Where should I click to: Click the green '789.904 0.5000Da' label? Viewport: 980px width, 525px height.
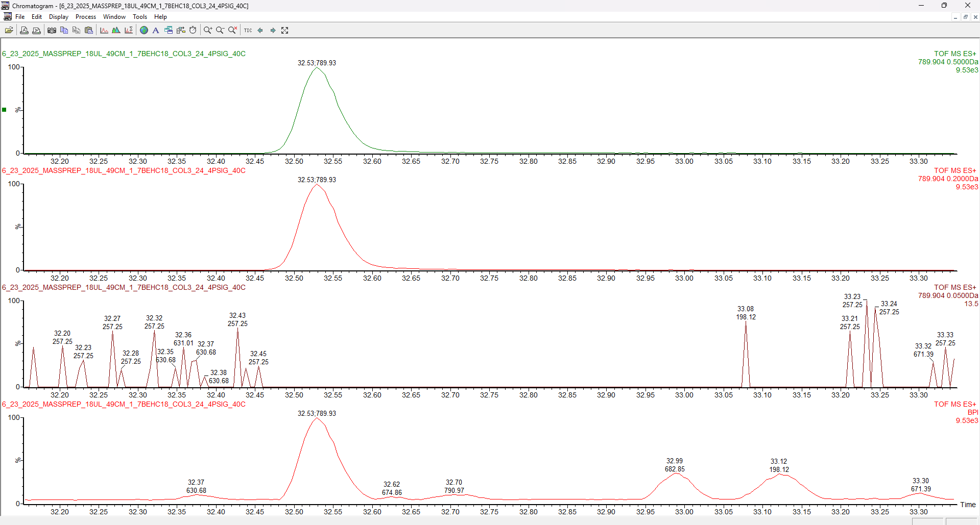(x=948, y=62)
